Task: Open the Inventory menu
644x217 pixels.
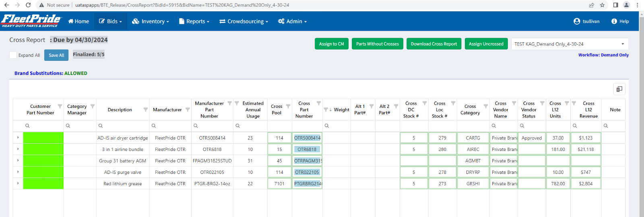Action: 151,21
